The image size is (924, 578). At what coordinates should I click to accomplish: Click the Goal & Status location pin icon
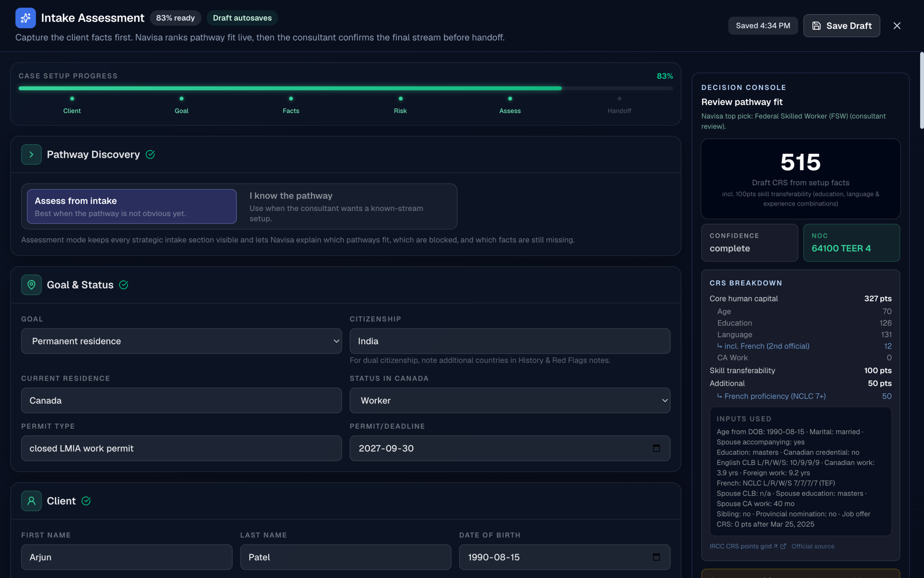[x=31, y=285]
